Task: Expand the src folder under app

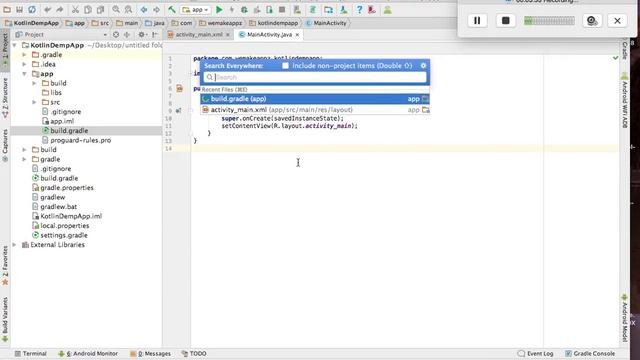Action: pos(35,102)
